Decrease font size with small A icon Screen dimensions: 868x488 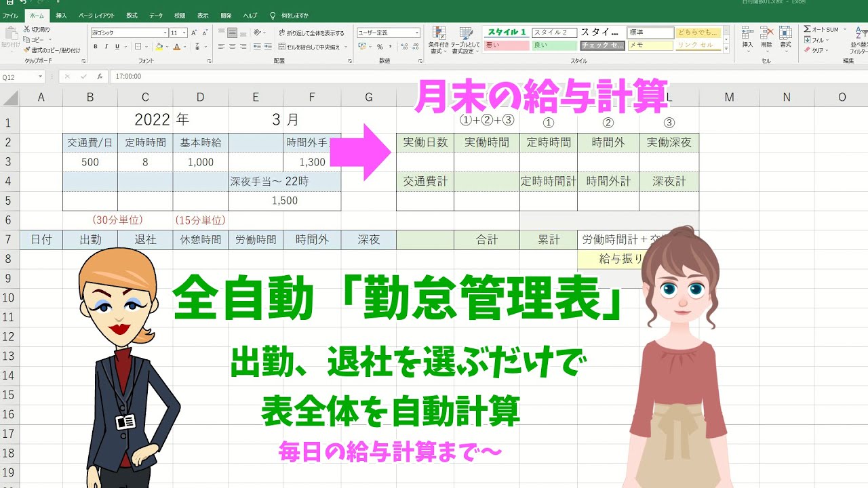click(x=204, y=33)
